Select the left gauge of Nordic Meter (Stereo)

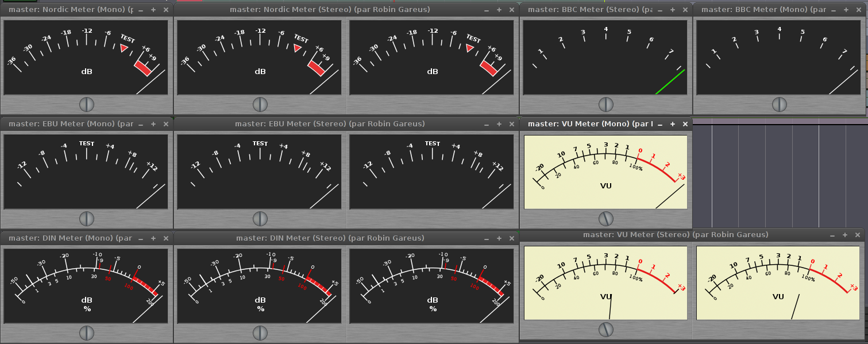coord(260,57)
